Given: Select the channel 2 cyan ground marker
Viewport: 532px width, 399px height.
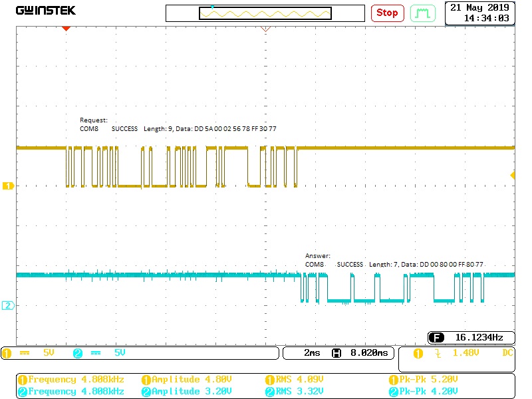Looking at the screenshot, I should (x=8, y=305).
